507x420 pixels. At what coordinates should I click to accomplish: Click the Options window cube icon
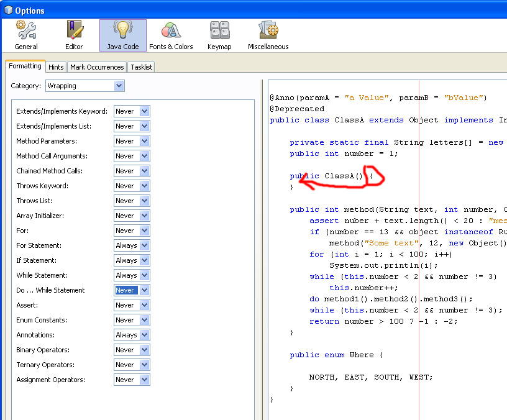click(x=9, y=11)
